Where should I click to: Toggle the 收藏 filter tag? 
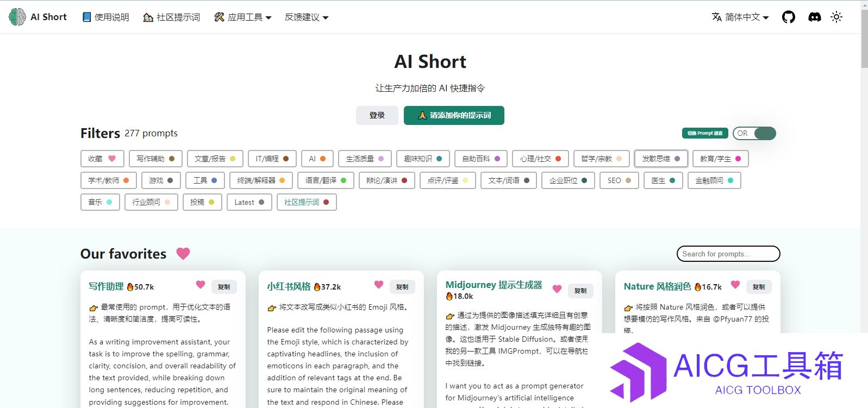[102, 159]
